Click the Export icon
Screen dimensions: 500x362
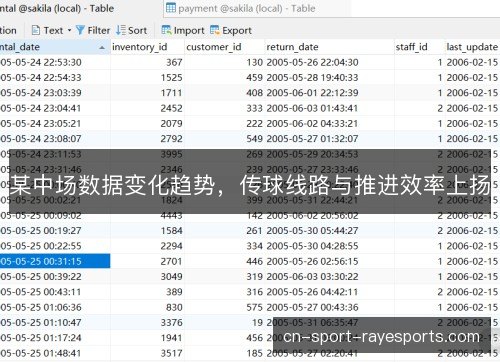click(x=215, y=30)
